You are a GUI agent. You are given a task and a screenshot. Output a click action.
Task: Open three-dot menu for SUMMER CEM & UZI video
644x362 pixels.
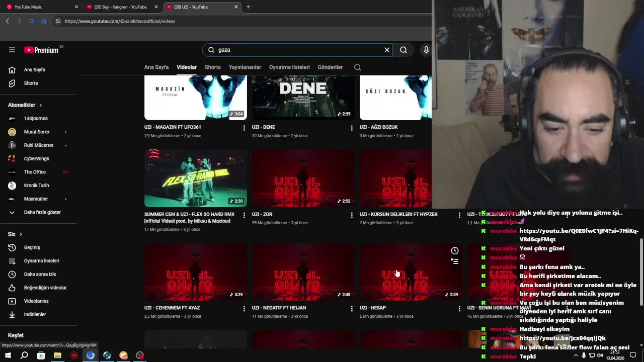point(244,215)
